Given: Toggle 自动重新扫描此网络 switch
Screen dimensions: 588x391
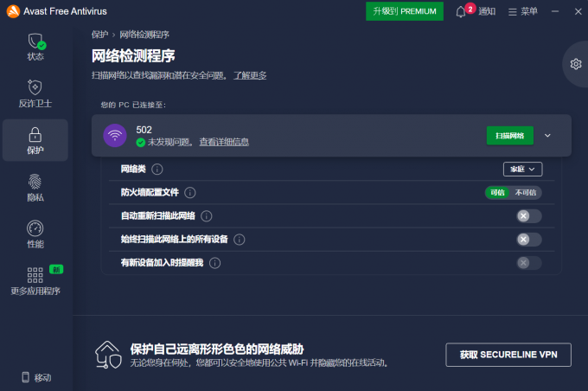Looking at the screenshot, I should [x=528, y=216].
